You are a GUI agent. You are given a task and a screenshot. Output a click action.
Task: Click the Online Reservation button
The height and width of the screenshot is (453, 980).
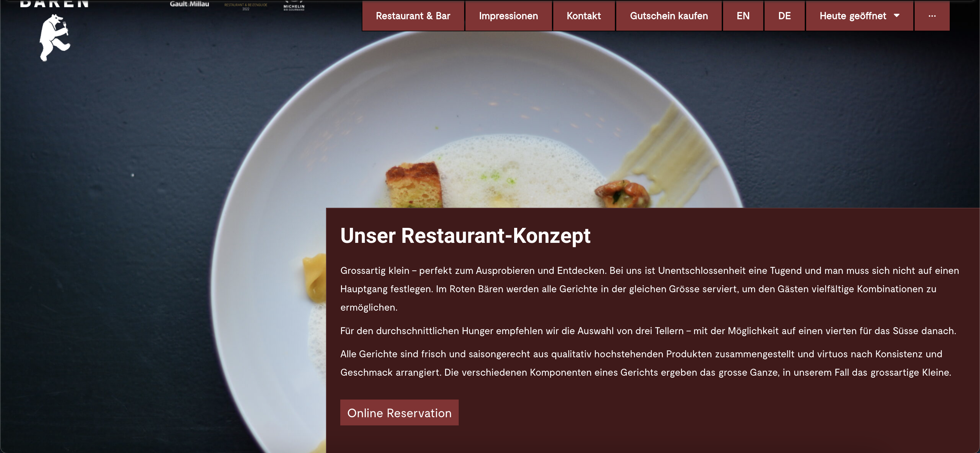click(399, 413)
